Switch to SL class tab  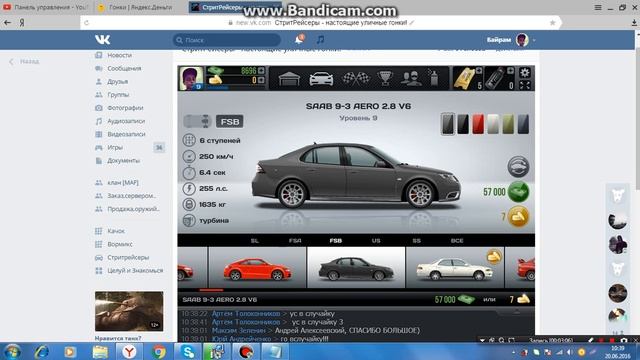[x=255, y=241]
